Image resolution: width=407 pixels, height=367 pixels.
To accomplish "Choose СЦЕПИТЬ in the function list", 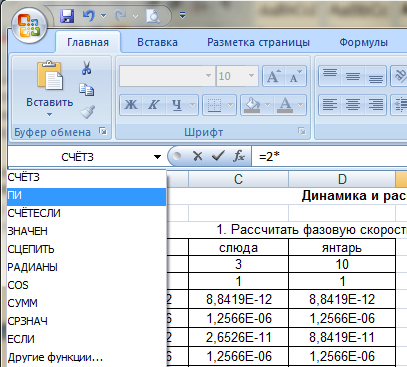I will click(x=86, y=249).
